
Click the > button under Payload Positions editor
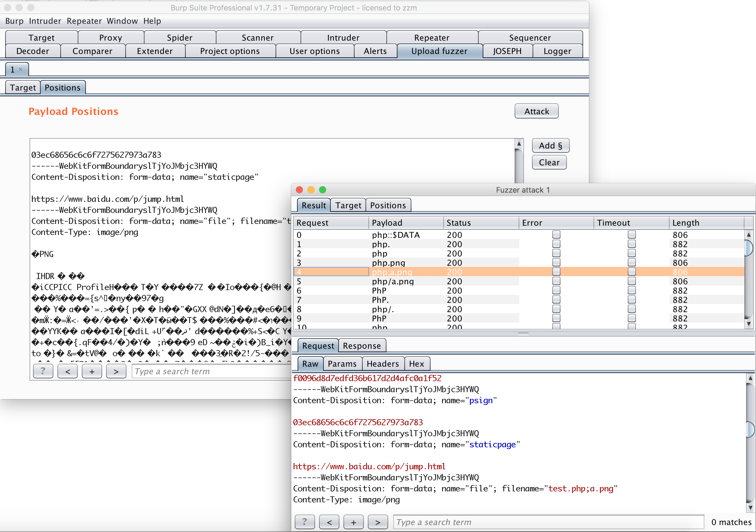pyautogui.click(x=116, y=371)
